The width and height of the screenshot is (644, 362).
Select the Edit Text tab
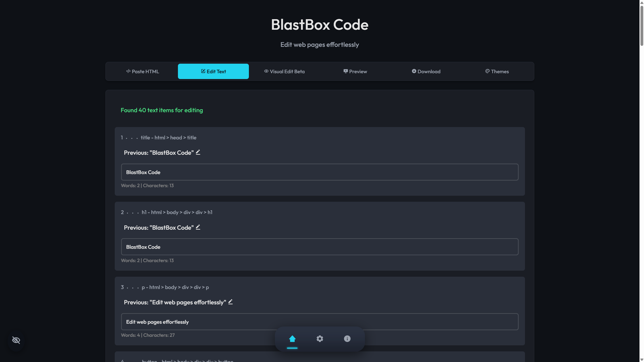pos(213,72)
